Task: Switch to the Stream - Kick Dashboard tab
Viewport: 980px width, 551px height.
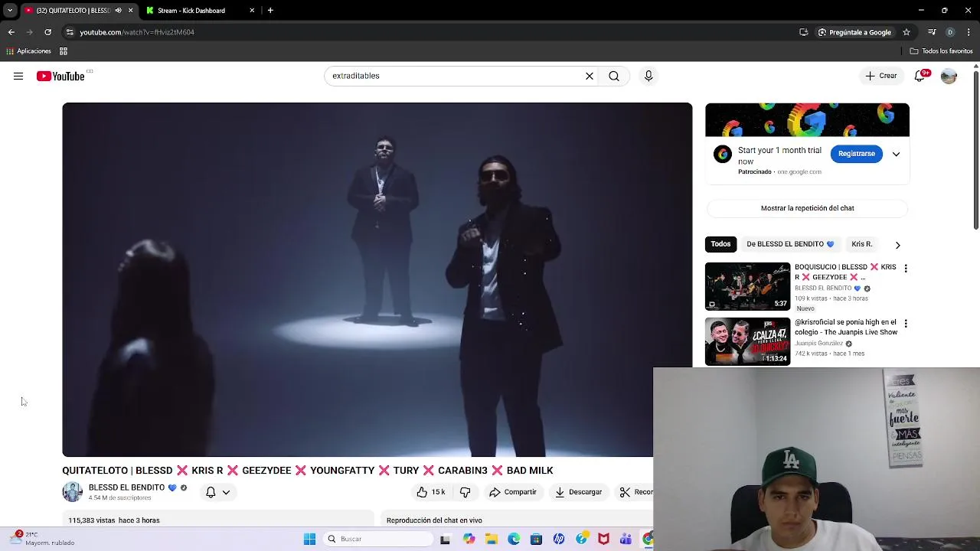Action: point(191,11)
